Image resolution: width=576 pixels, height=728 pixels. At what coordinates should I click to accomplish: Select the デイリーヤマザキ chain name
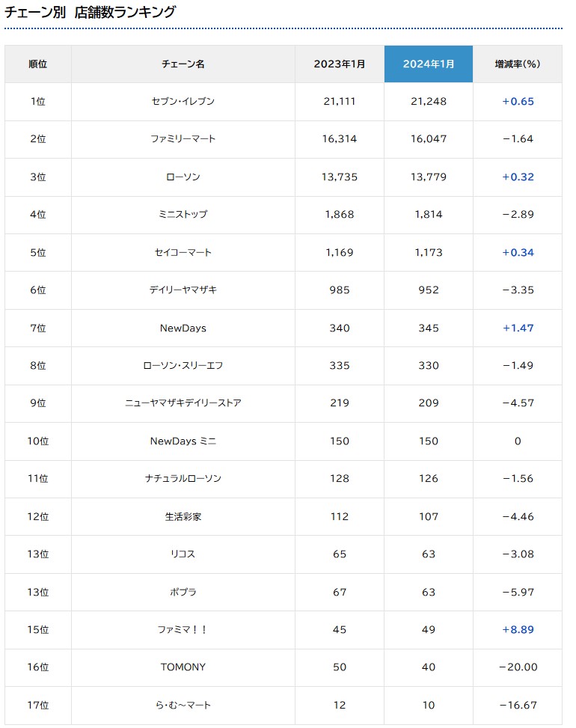(183, 290)
